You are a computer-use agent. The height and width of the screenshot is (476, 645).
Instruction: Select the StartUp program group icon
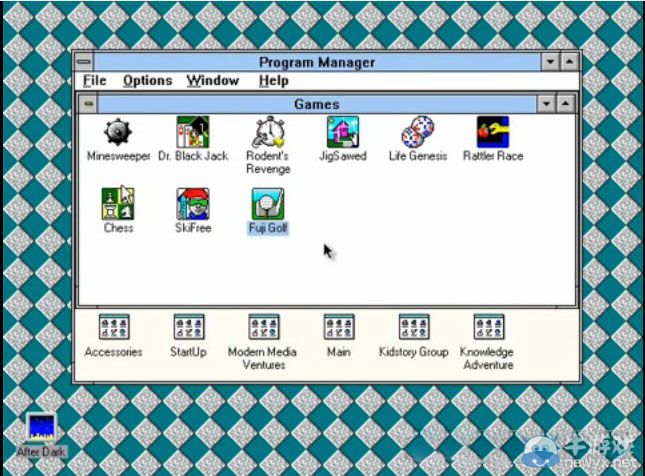click(x=189, y=327)
